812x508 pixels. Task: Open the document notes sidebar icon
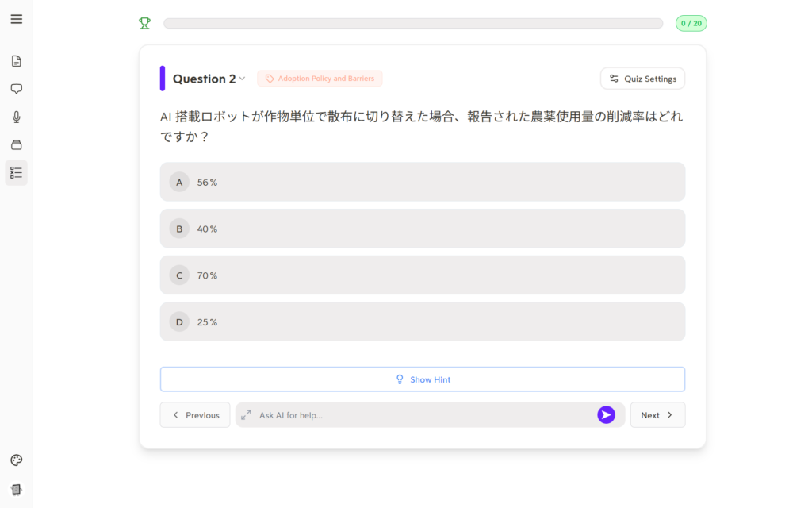(x=16, y=61)
